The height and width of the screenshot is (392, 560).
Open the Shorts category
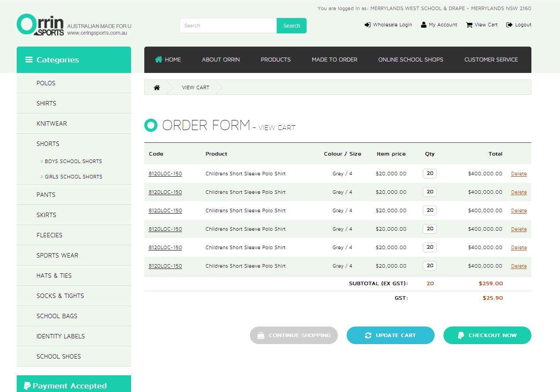coord(48,144)
